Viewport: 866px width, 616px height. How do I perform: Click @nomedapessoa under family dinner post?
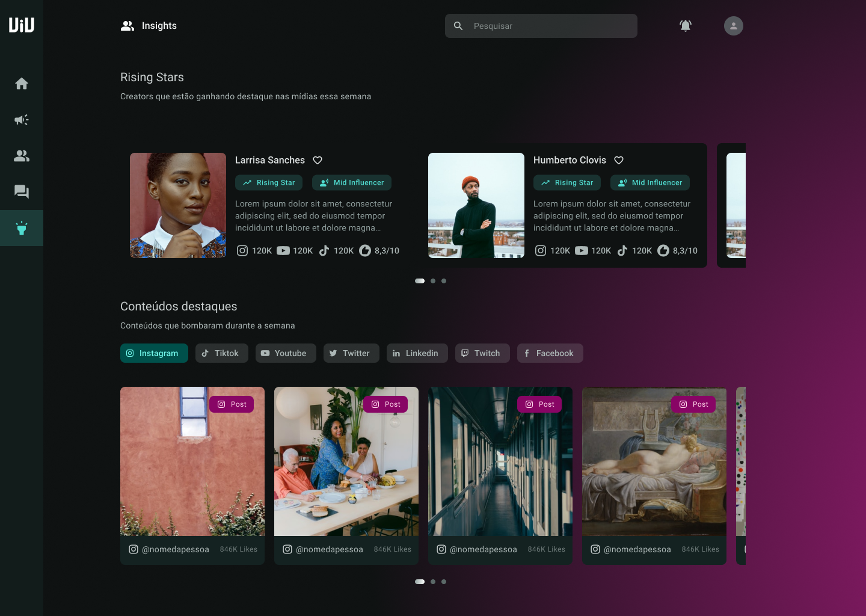pos(330,549)
